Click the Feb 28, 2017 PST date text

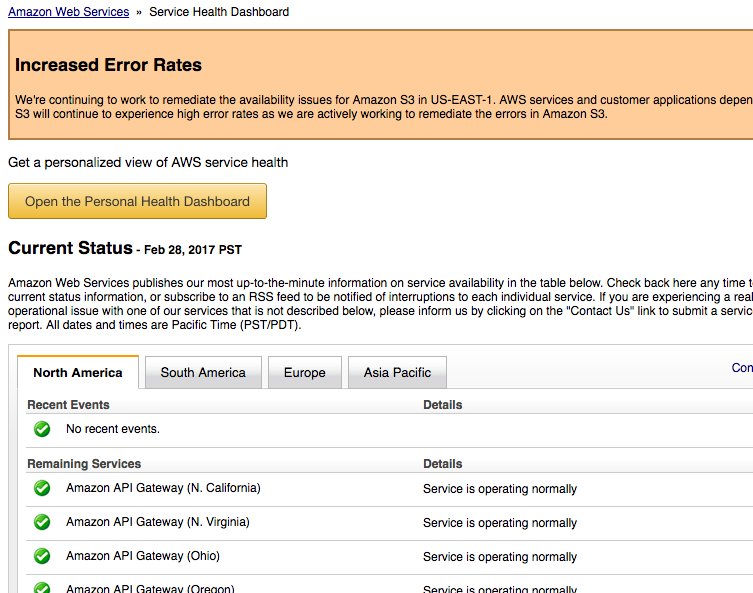[193, 250]
